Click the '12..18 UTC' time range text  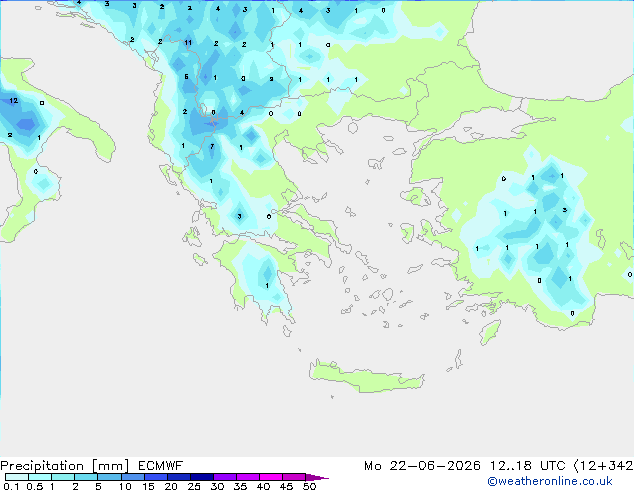527,466
